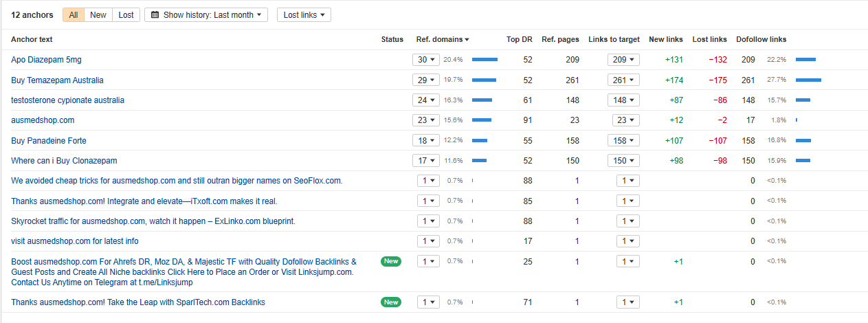
Task: Click the Ref. domains bar for Apo Diazepam 5mg
Action: pyautogui.click(x=485, y=60)
